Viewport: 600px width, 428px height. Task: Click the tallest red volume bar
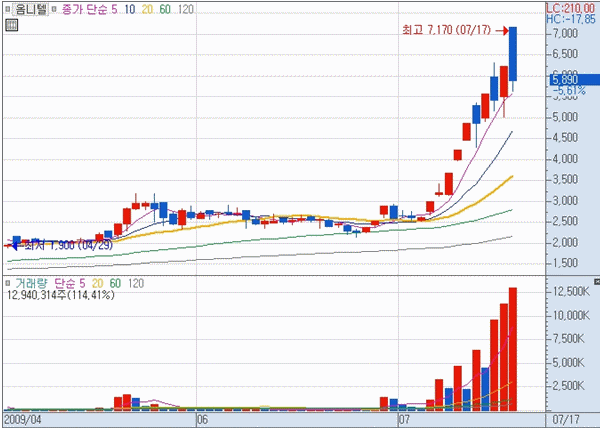[x=513, y=348]
